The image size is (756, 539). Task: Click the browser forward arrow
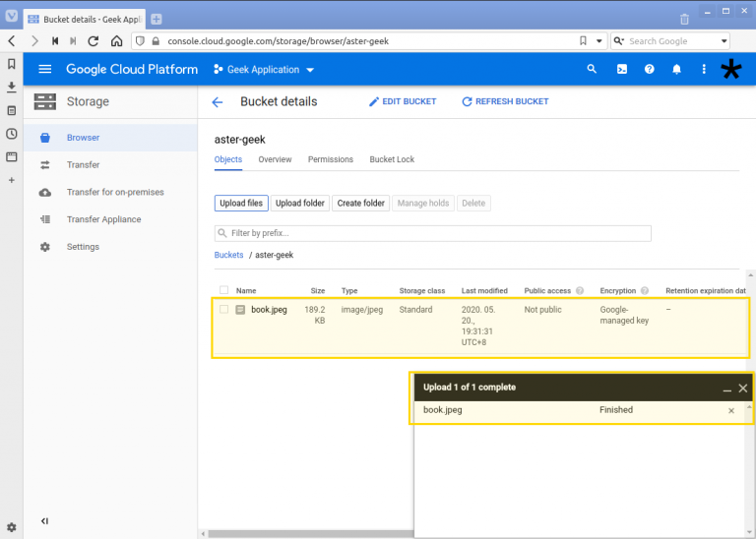click(x=34, y=41)
